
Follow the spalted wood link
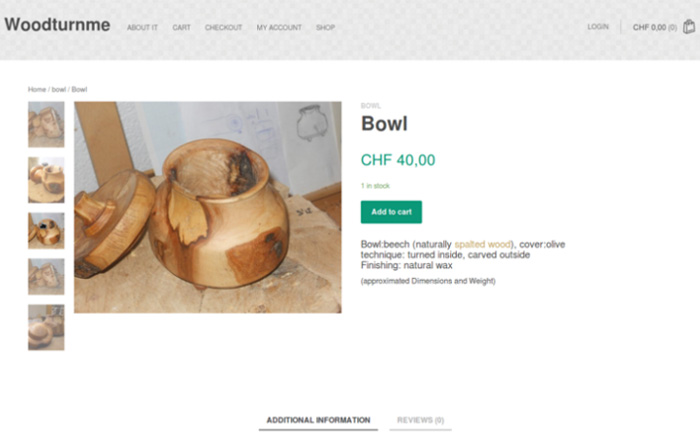[x=483, y=244]
